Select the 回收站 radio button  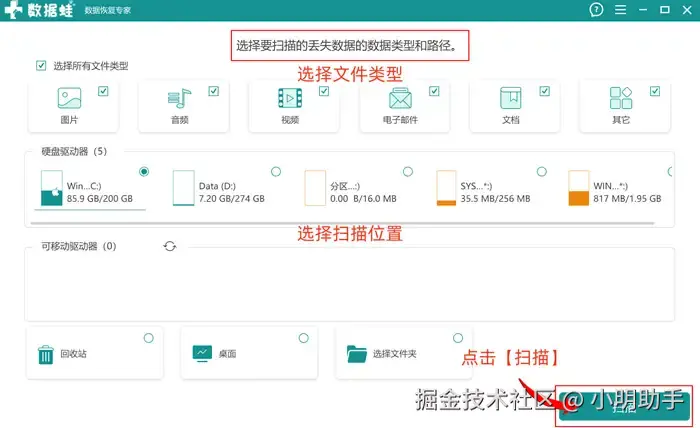pyautogui.click(x=149, y=338)
